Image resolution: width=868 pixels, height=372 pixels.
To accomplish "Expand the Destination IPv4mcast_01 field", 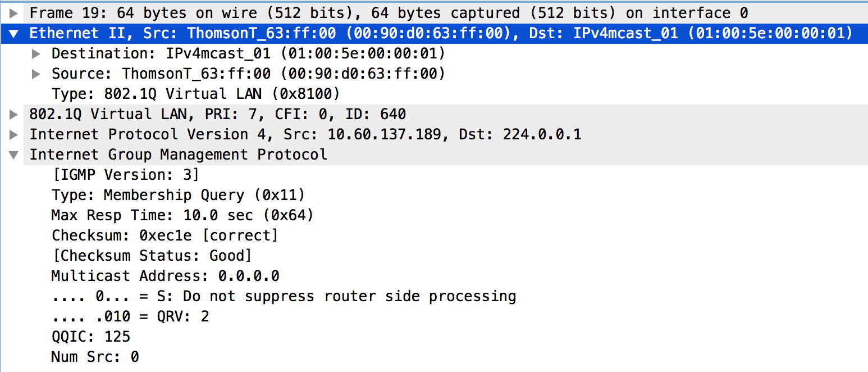I will click(x=36, y=54).
